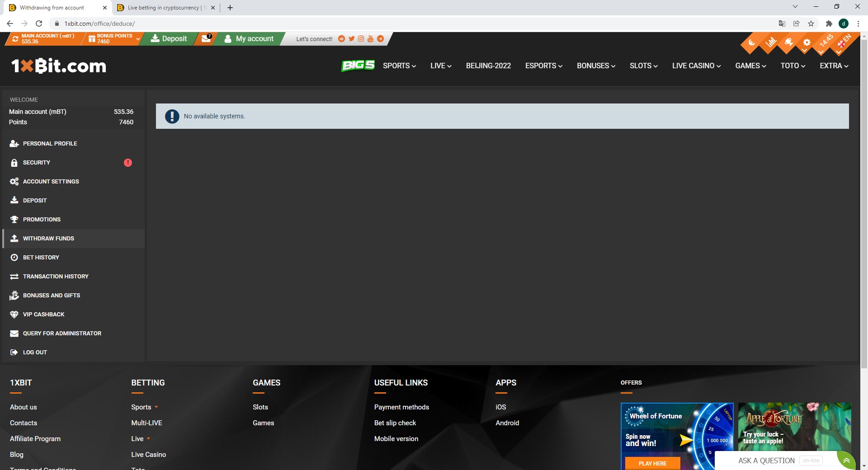Expand the Sports footer link arrow
The width and height of the screenshot is (868, 470).
[156, 407]
